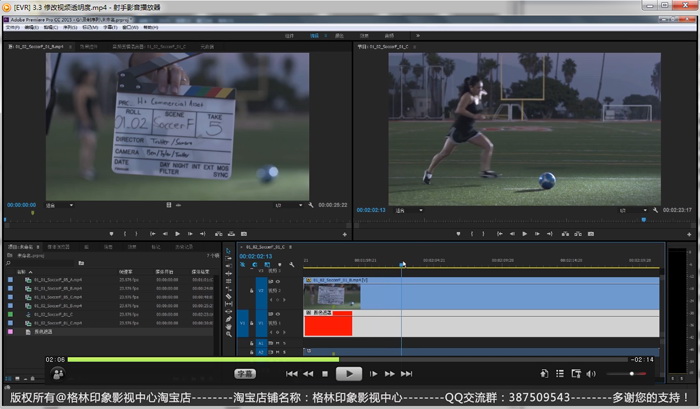Open timeline display settings wrench
Viewport: 700px width, 409px height.
292,265
